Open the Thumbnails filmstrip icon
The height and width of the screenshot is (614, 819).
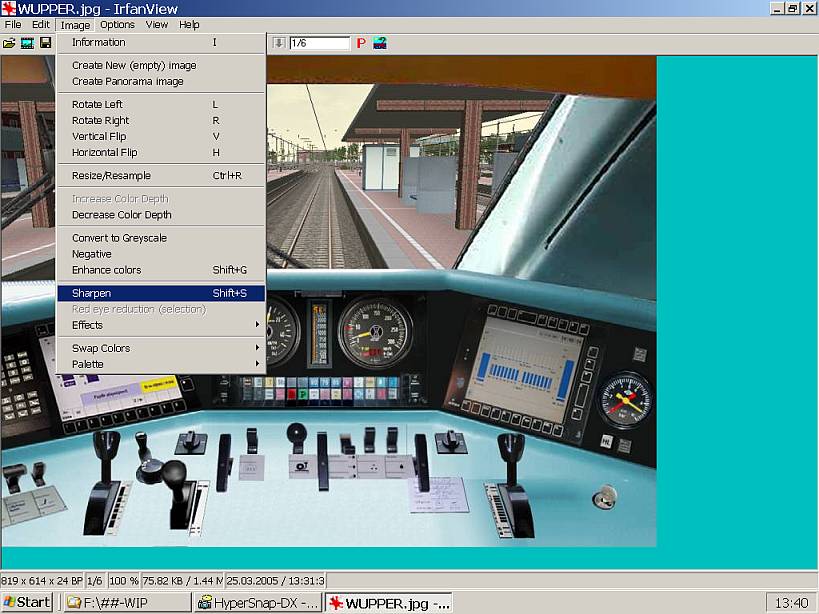pyautogui.click(x=27, y=43)
